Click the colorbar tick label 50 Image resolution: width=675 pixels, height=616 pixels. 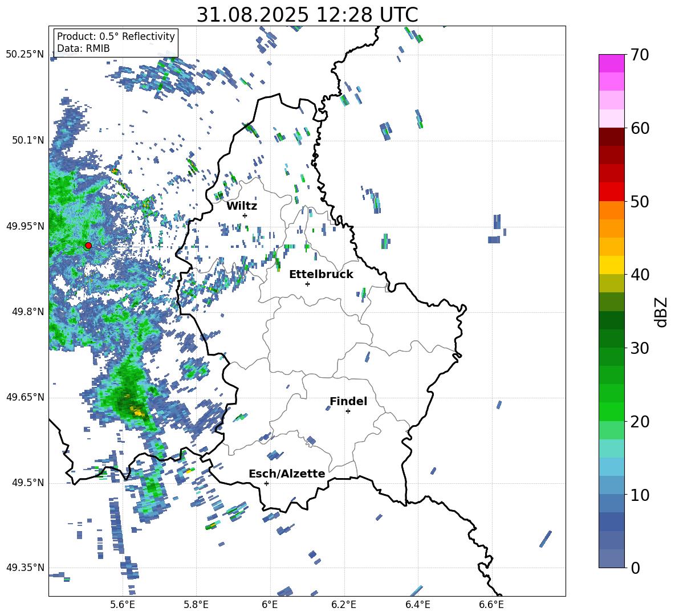point(640,202)
